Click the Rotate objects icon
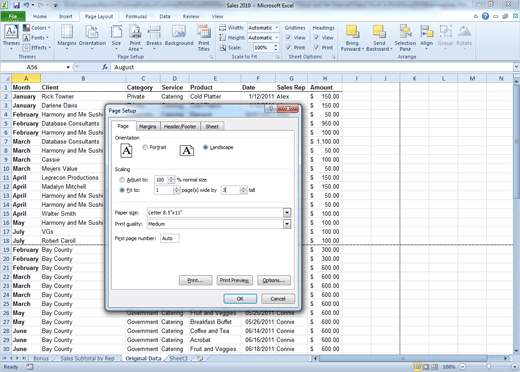The width and height of the screenshot is (520, 372). 464,32
